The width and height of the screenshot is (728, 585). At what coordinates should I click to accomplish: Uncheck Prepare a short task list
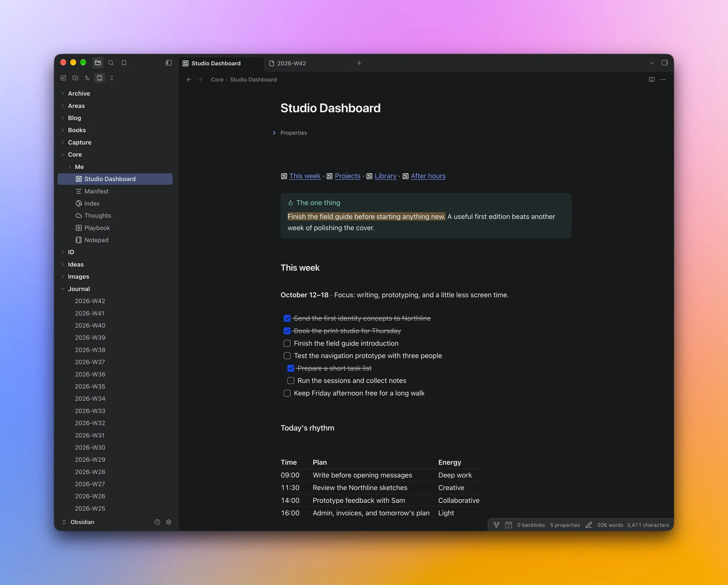coord(291,368)
